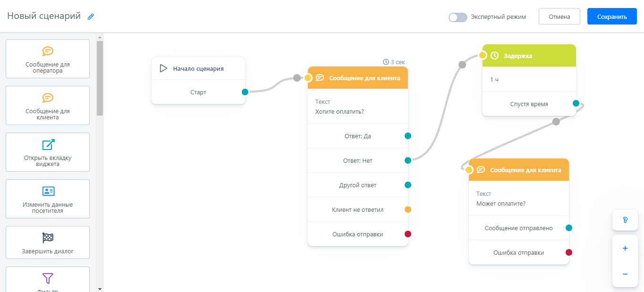Select the 'Сообщение для оператора' block icon
The width and height of the screenshot is (644, 292).
click(x=48, y=51)
